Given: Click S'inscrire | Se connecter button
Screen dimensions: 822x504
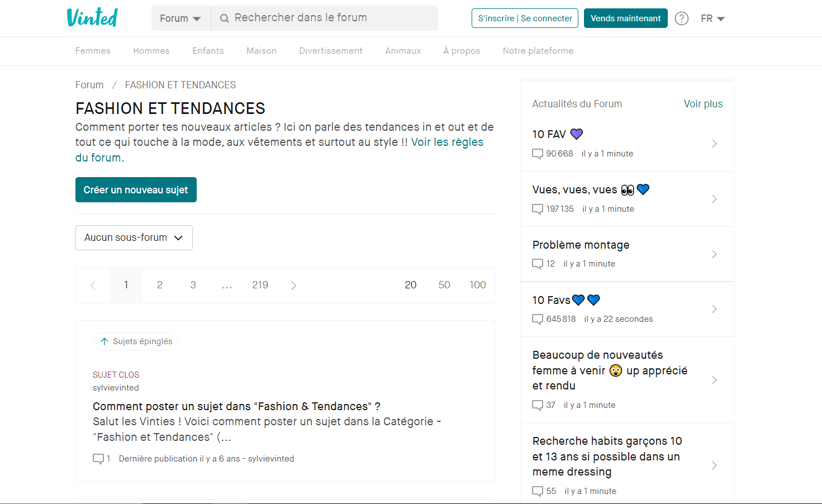Looking at the screenshot, I should tap(525, 18).
